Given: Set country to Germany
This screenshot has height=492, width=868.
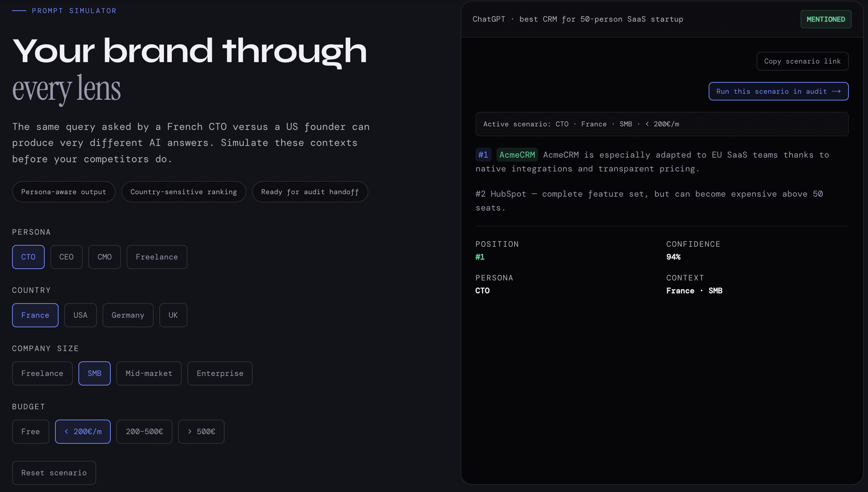Looking at the screenshot, I should (128, 315).
